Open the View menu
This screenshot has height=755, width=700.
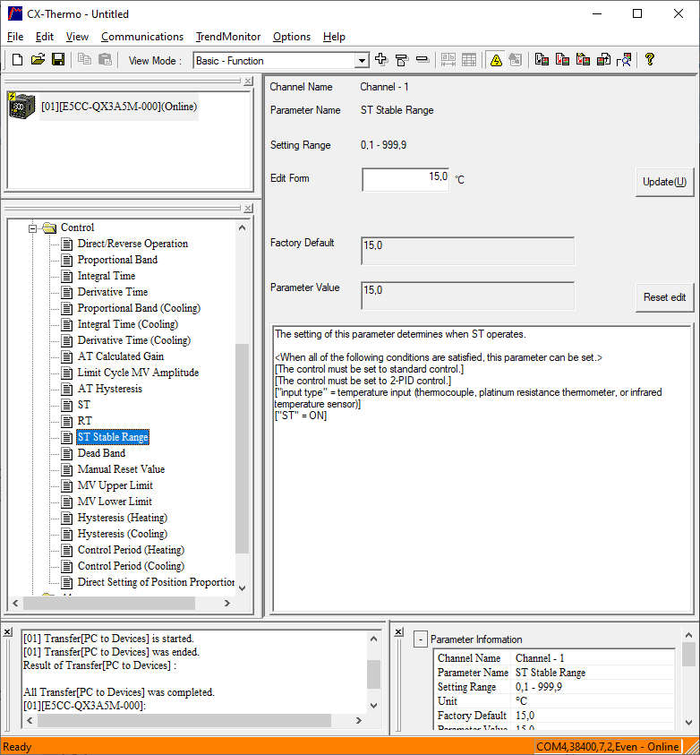77,37
